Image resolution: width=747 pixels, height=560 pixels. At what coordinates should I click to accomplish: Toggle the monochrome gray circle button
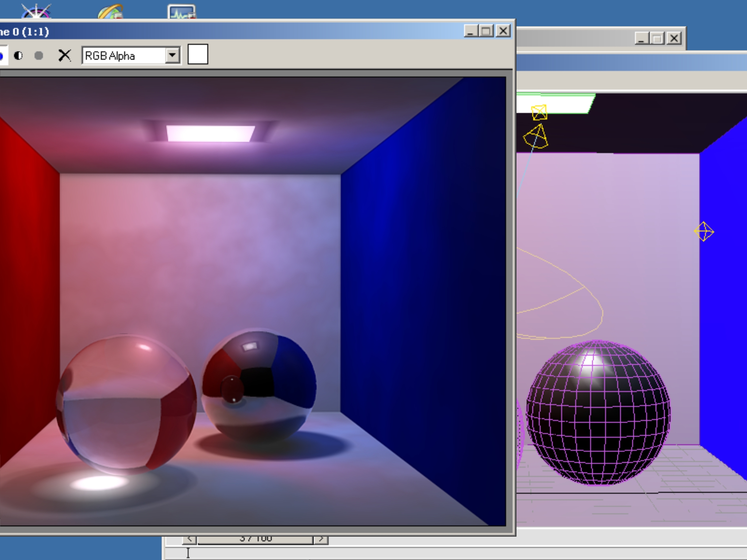pos(39,55)
